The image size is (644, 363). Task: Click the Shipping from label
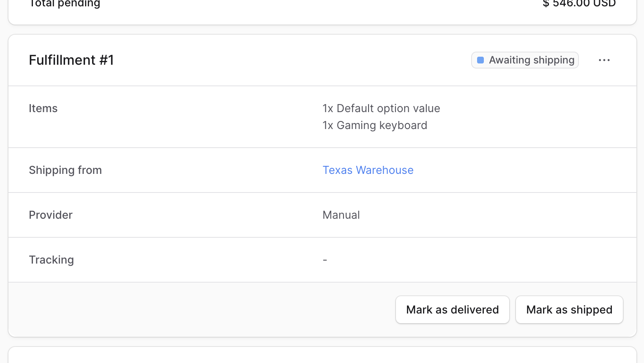pos(65,170)
